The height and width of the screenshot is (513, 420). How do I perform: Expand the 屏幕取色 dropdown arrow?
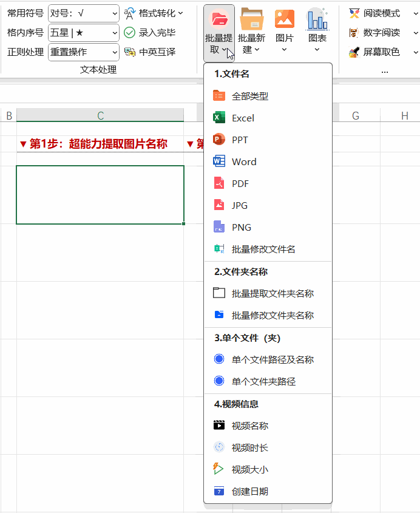[x=416, y=52]
